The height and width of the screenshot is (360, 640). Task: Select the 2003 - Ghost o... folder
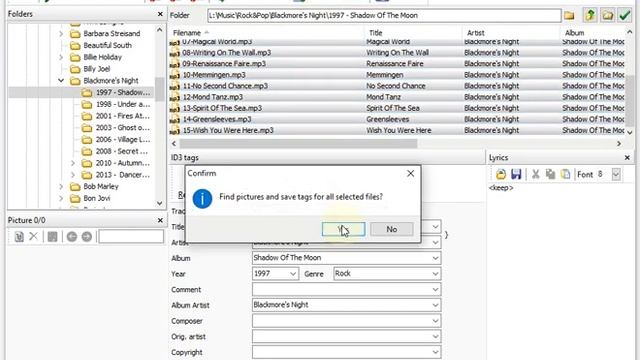coord(123,128)
